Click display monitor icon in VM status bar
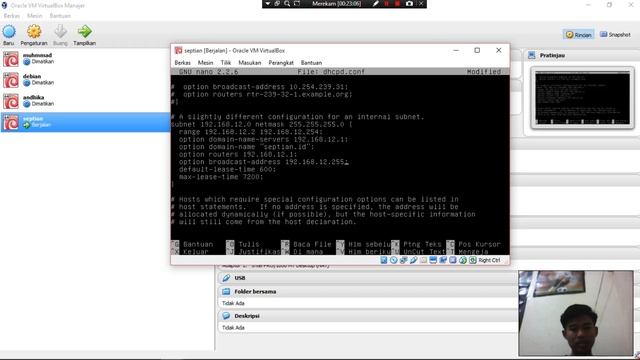This screenshot has height=360, width=640. coord(433,260)
